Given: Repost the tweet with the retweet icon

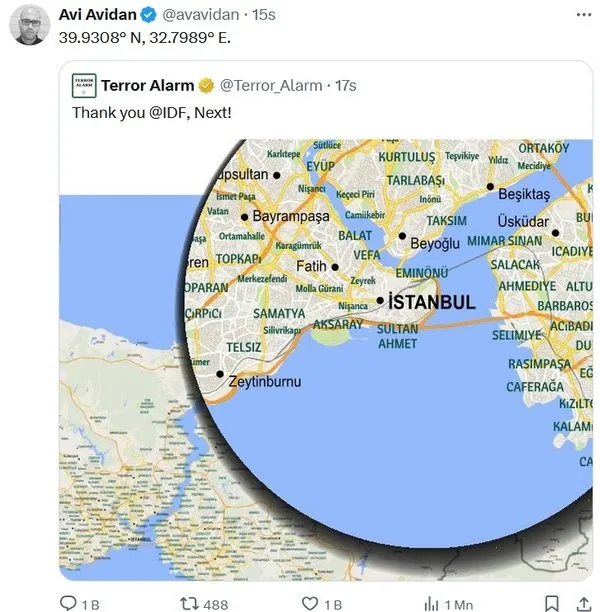Looking at the screenshot, I should click(x=187, y=603).
